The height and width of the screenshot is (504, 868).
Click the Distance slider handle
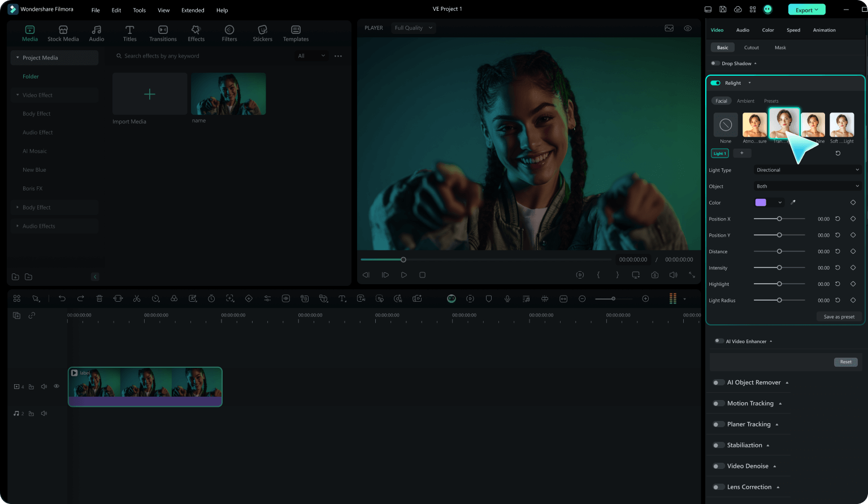(779, 251)
